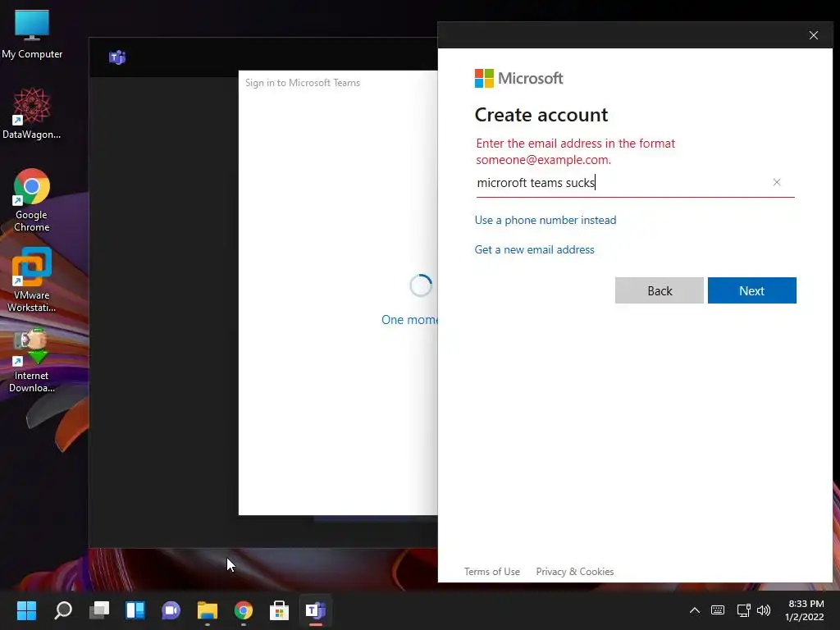The image size is (840, 630).
Task: Click the Teams logo in the Teams window
Action: [x=117, y=57]
